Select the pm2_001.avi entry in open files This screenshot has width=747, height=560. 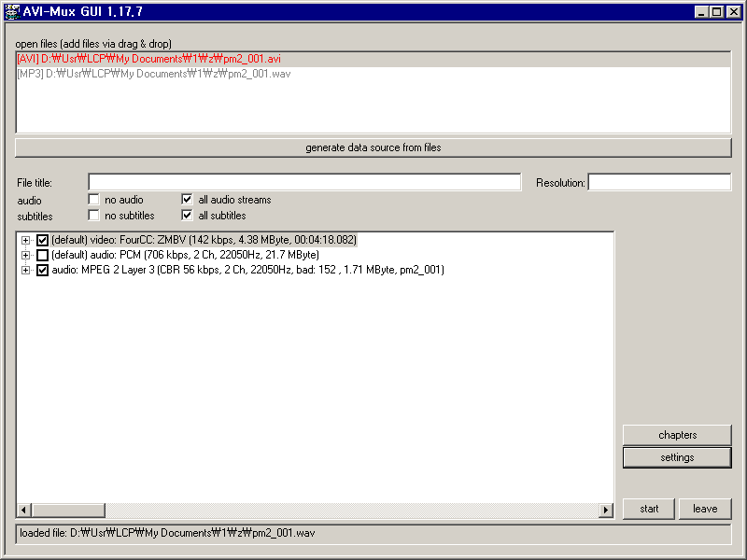coord(373,59)
